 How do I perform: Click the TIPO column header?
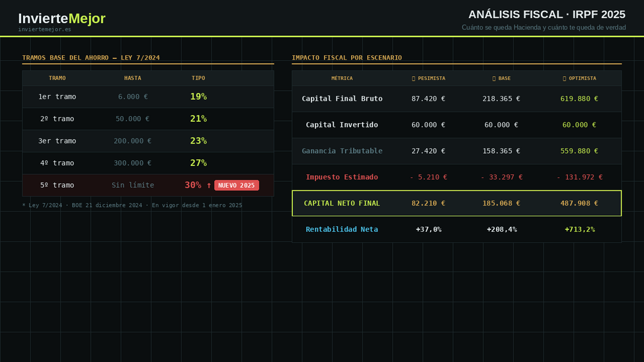pos(199,78)
